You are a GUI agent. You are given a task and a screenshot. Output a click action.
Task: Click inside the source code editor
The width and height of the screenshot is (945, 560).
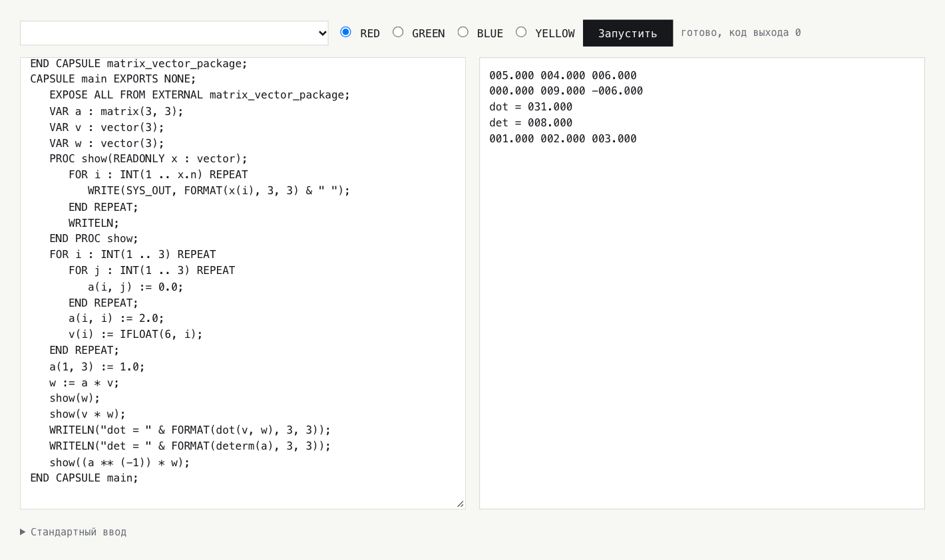(x=243, y=283)
